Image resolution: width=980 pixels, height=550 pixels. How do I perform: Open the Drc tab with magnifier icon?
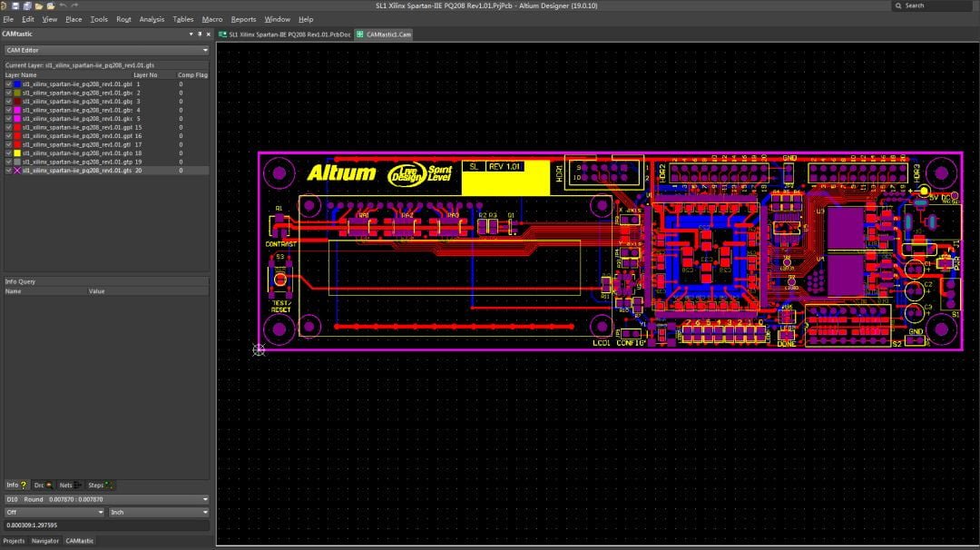tap(44, 485)
